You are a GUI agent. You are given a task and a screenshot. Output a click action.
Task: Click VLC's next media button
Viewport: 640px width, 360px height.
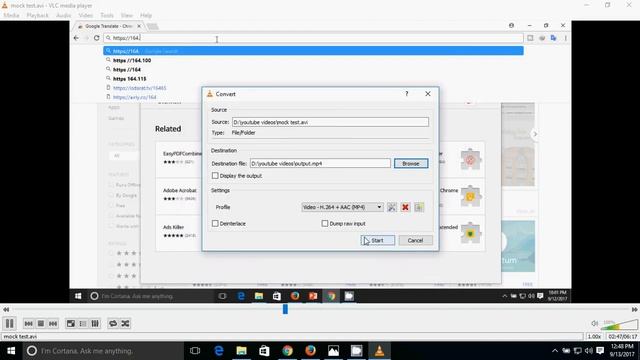[x=53, y=323]
